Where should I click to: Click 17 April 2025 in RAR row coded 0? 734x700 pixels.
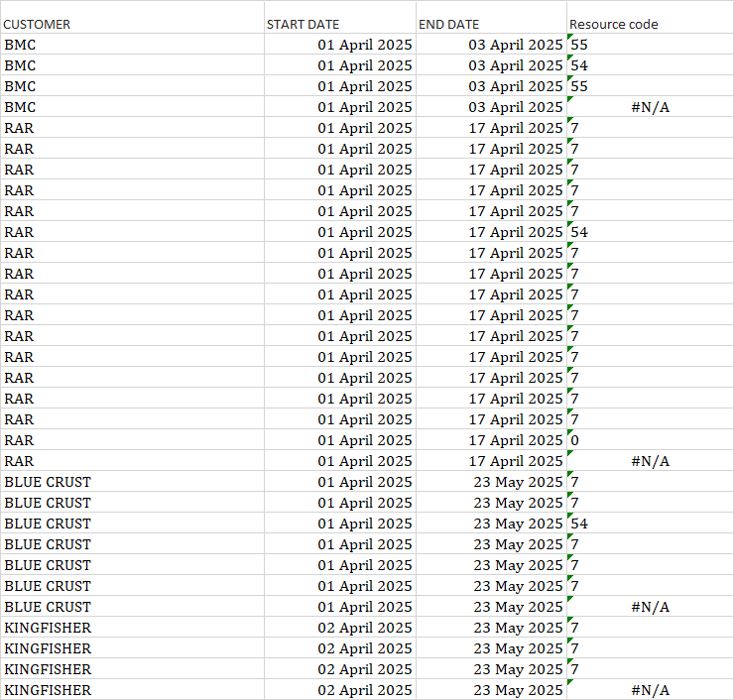[x=491, y=440]
